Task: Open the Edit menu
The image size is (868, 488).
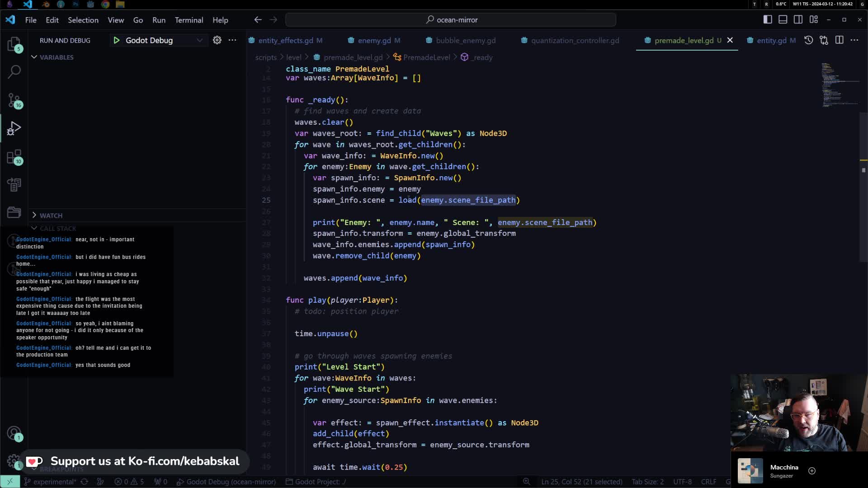Action: (52, 20)
